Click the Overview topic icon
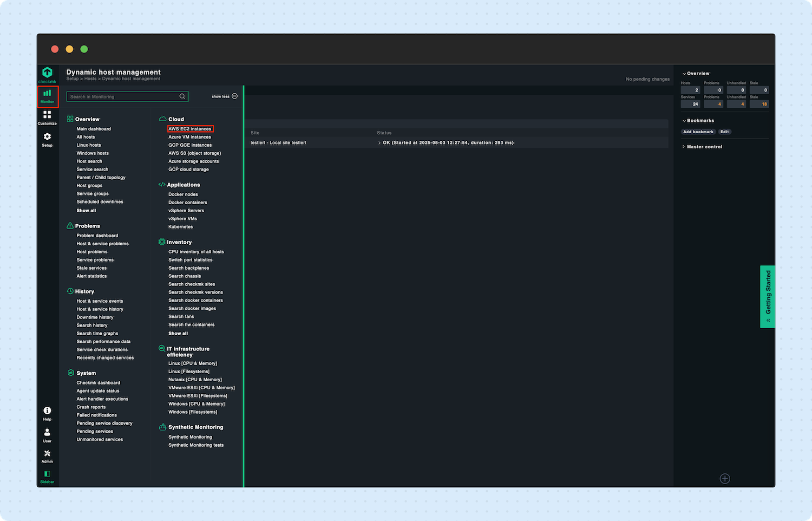812x521 pixels. (x=70, y=119)
